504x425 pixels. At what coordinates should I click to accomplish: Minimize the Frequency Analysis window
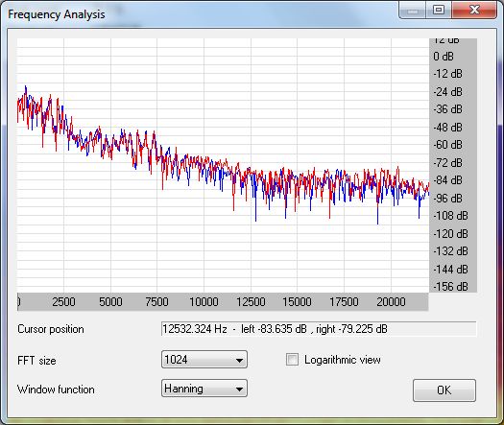[x=413, y=10]
